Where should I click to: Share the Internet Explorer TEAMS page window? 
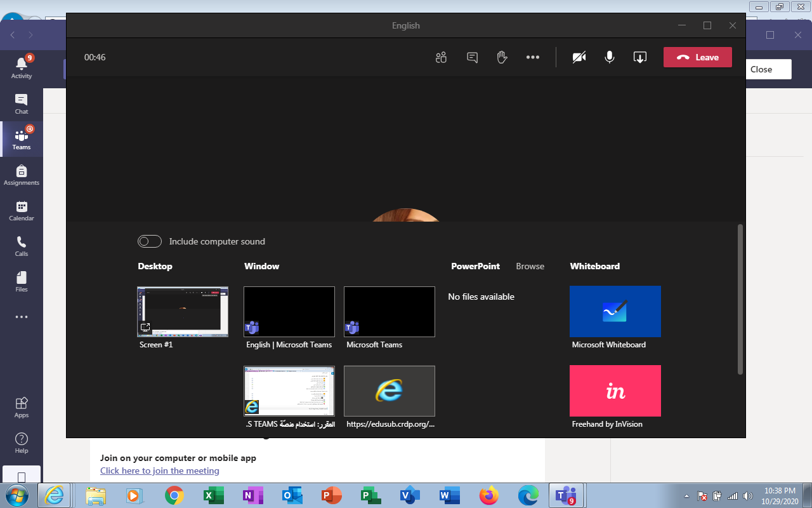[289, 391]
